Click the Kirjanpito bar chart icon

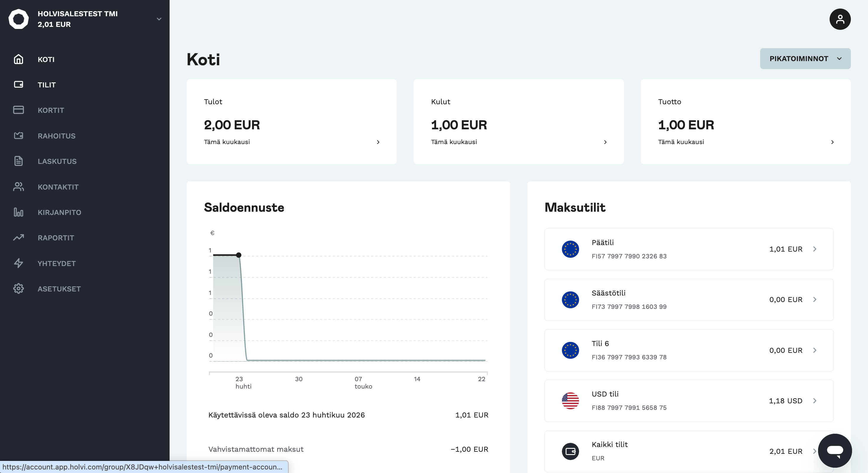tap(19, 212)
